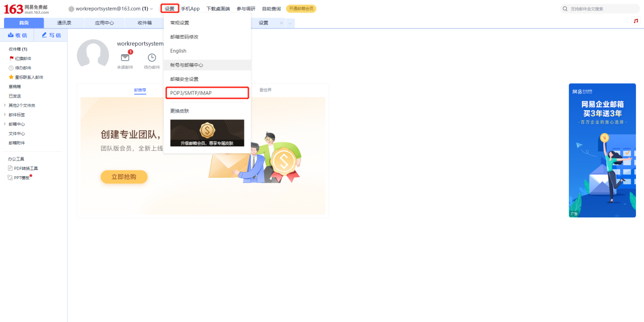The image size is (644, 322).
Task: Open the 网易企业邮箱 advertisement banner
Action: coord(602,150)
